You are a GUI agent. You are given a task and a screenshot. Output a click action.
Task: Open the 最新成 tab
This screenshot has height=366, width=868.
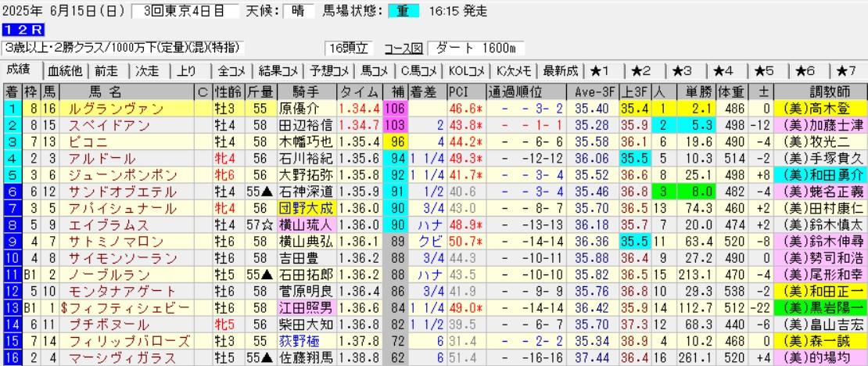point(560,71)
